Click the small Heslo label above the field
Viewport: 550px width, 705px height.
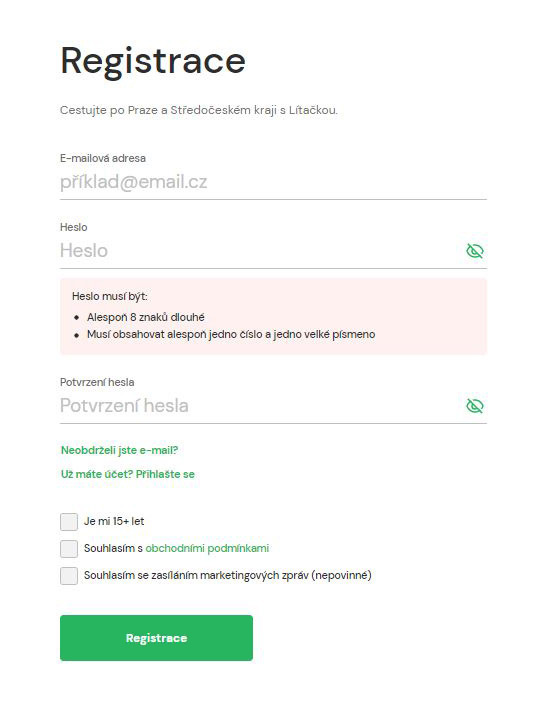(74, 227)
